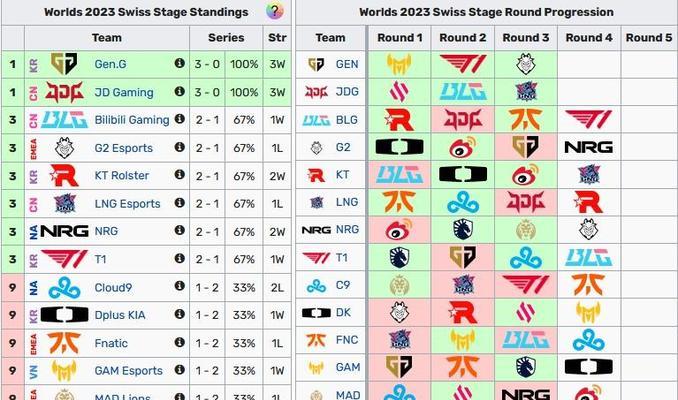Image resolution: width=678 pixels, height=400 pixels.
Task: Open the Bilibili Gaming team link
Action: click(132, 120)
